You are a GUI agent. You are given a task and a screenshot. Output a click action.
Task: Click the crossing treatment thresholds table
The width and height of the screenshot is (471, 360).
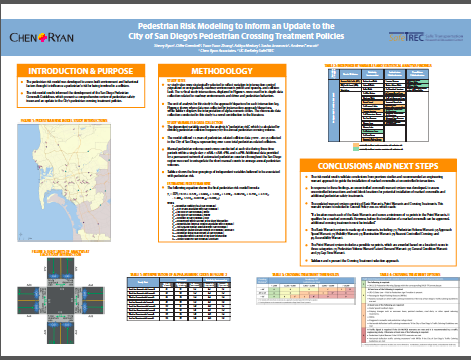306,290
